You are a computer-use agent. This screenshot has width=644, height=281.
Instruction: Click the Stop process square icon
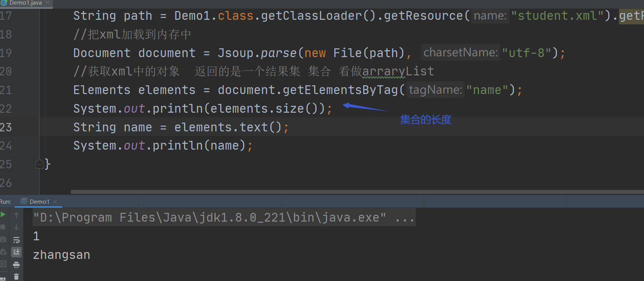pos(3,227)
